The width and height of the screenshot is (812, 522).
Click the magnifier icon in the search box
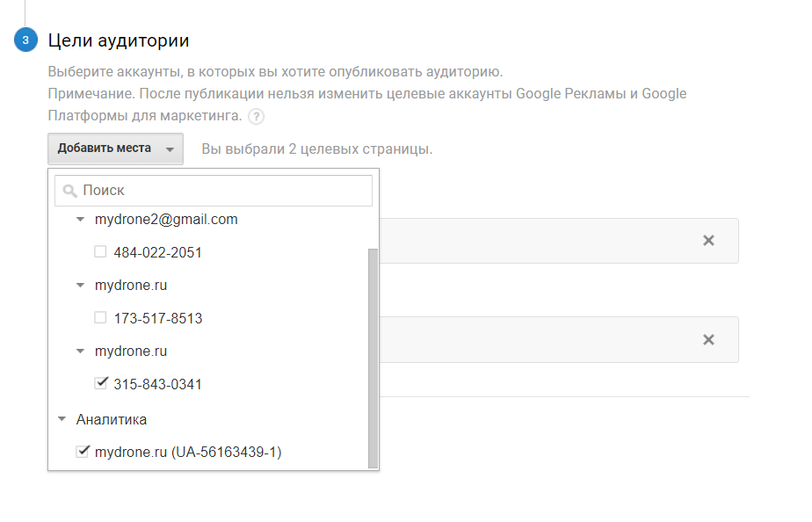(70, 191)
